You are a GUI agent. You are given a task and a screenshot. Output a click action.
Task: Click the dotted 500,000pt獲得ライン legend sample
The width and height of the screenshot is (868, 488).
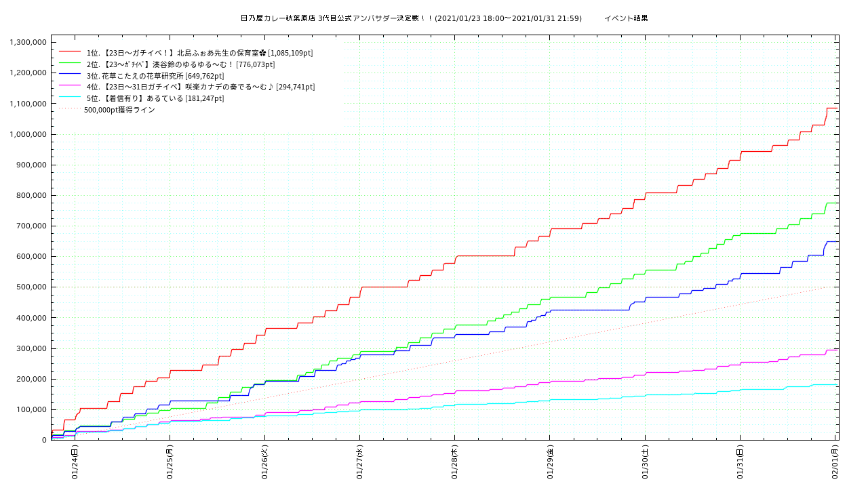70,109
